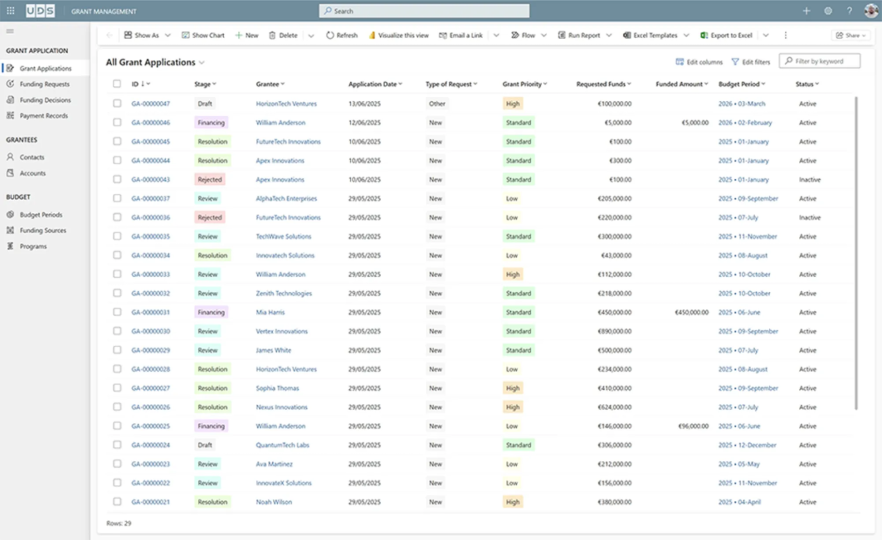Click Delete trash toolbar button
The width and height of the screenshot is (882, 540).
pyautogui.click(x=283, y=35)
